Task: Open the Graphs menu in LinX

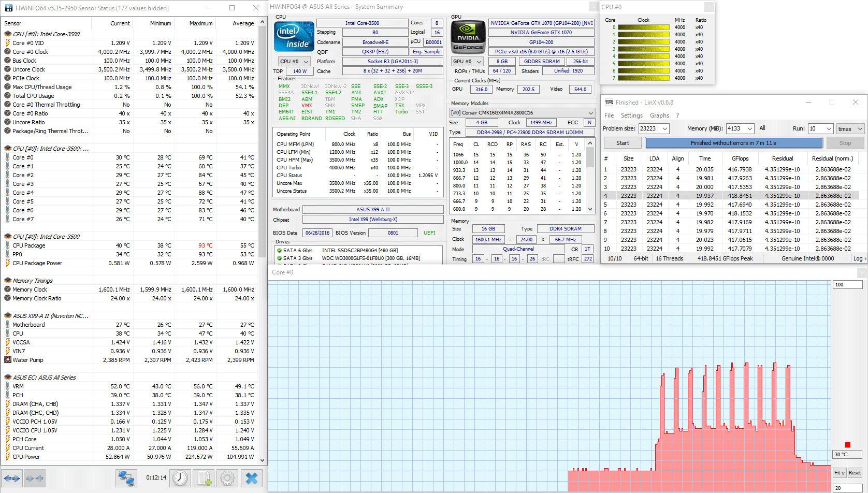Action: coord(659,115)
